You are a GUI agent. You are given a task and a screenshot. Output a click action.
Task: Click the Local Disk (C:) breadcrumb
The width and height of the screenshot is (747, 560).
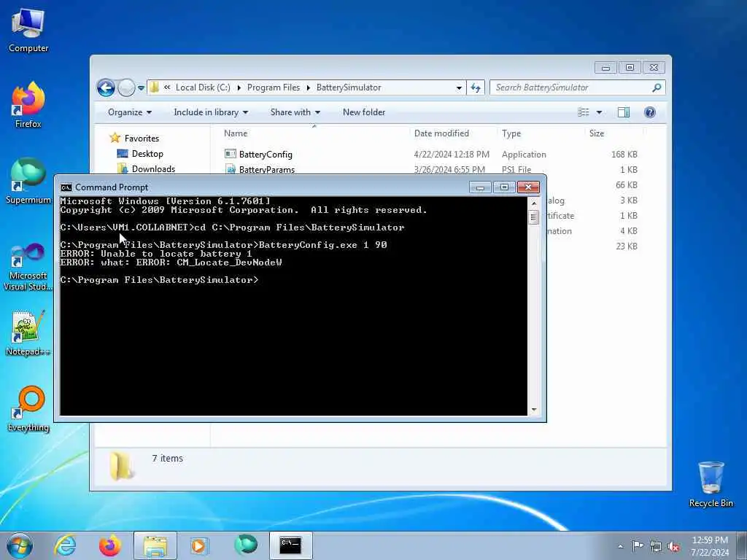pyautogui.click(x=203, y=87)
